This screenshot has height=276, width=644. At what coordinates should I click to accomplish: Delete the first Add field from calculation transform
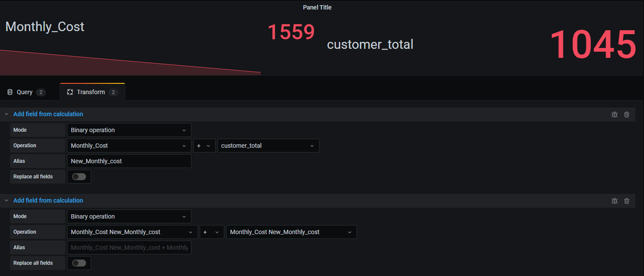pos(627,114)
